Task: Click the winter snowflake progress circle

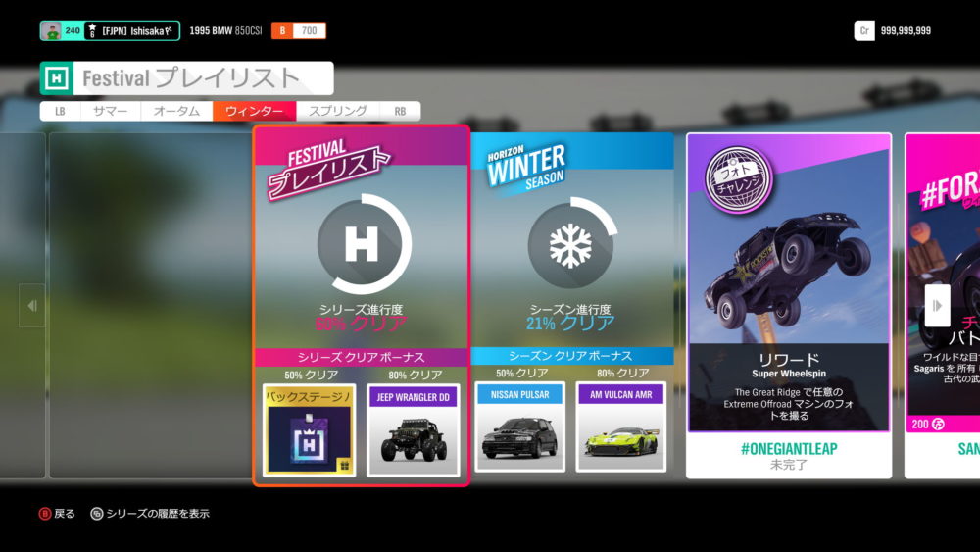Action: coord(569,245)
